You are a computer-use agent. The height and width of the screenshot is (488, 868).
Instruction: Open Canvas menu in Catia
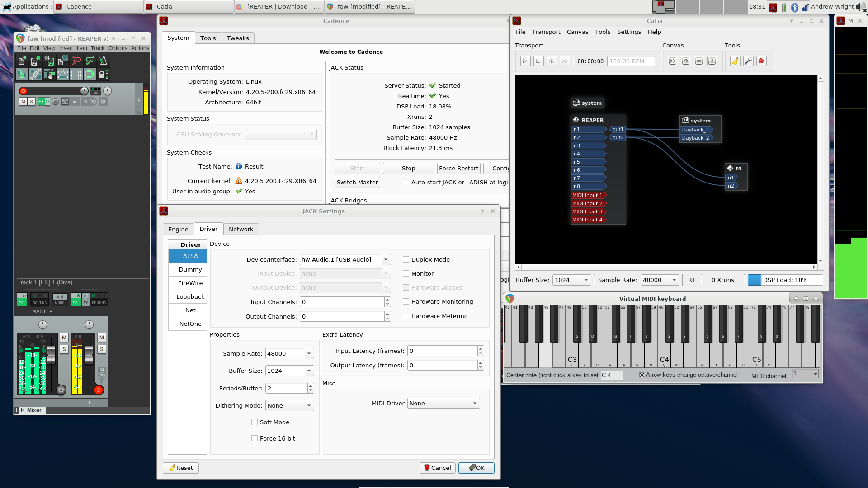(x=577, y=32)
